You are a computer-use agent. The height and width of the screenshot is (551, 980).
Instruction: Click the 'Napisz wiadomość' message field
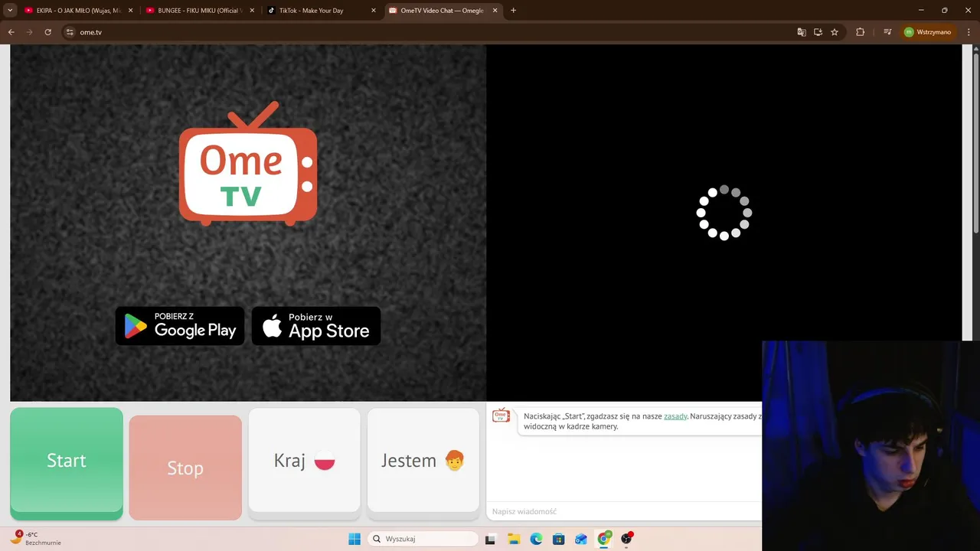tap(624, 511)
